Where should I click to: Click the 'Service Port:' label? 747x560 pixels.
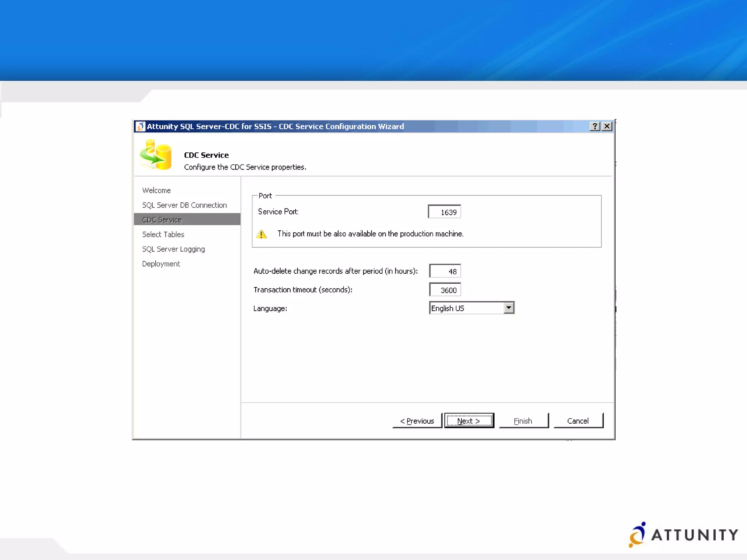pos(278,212)
